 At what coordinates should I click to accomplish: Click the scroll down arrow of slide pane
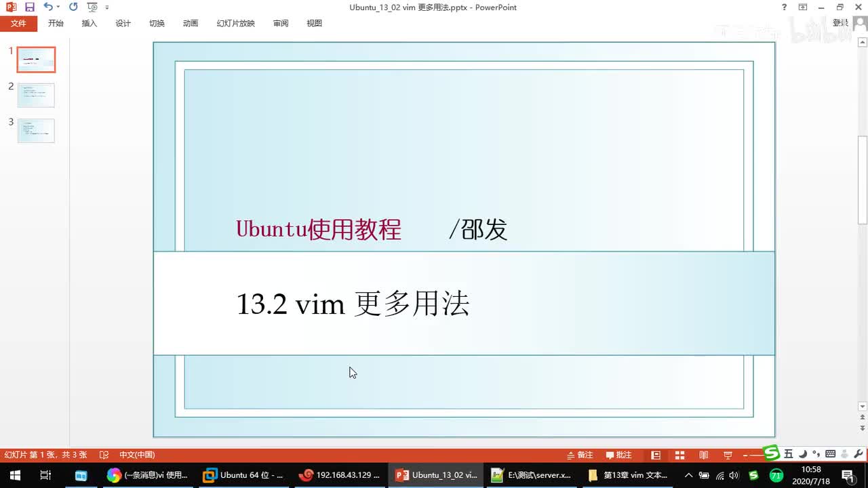pyautogui.click(x=863, y=407)
